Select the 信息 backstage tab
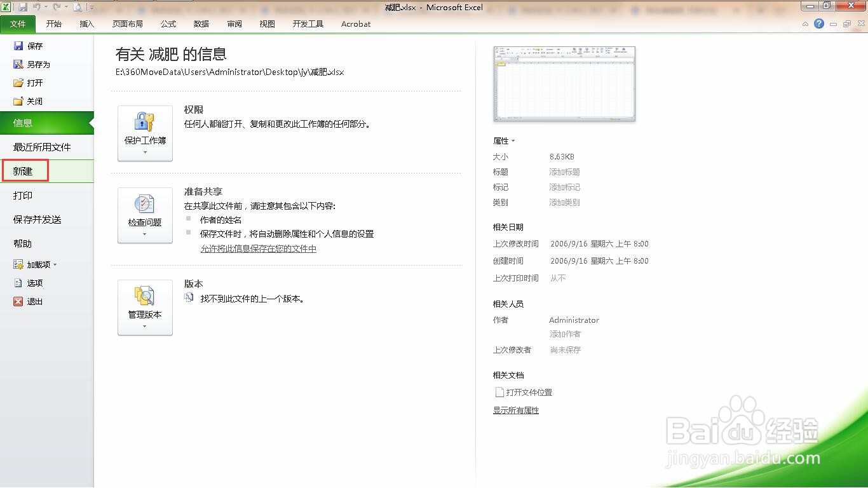This screenshot has width=868, height=488. (x=46, y=123)
